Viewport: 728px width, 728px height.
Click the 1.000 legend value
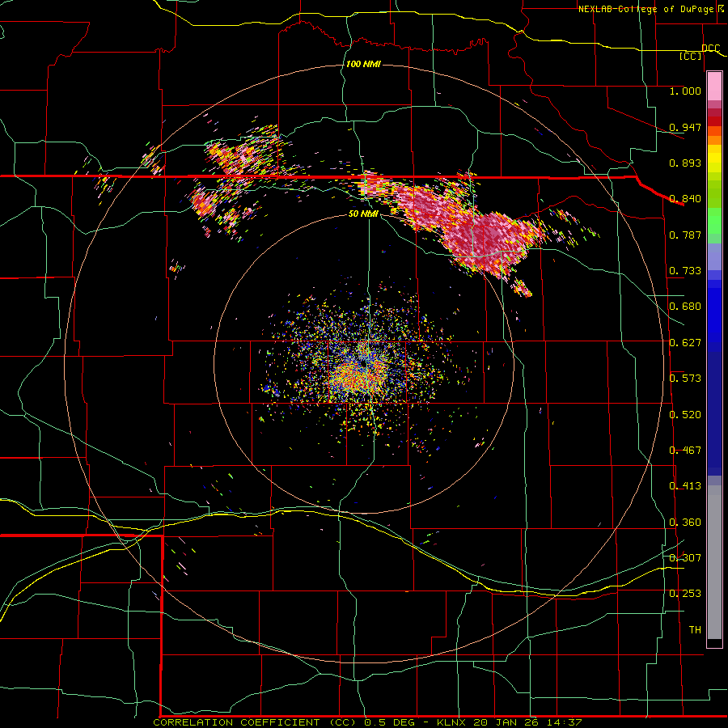click(x=685, y=91)
